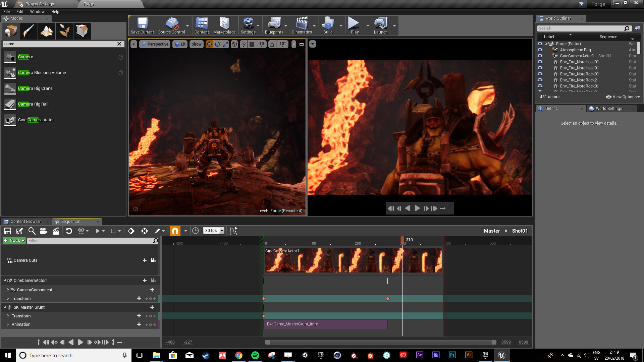Screen dimensions: 644x362
Task: Click the world coordinate system globe icon
Action: coord(234,44)
